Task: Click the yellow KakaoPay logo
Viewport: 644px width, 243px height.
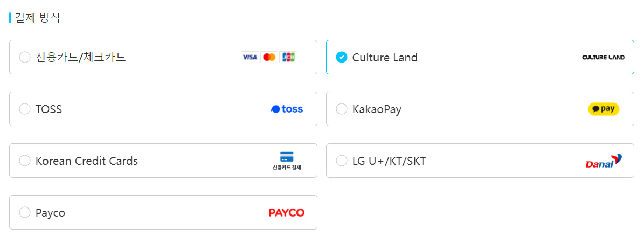Action: pos(603,109)
